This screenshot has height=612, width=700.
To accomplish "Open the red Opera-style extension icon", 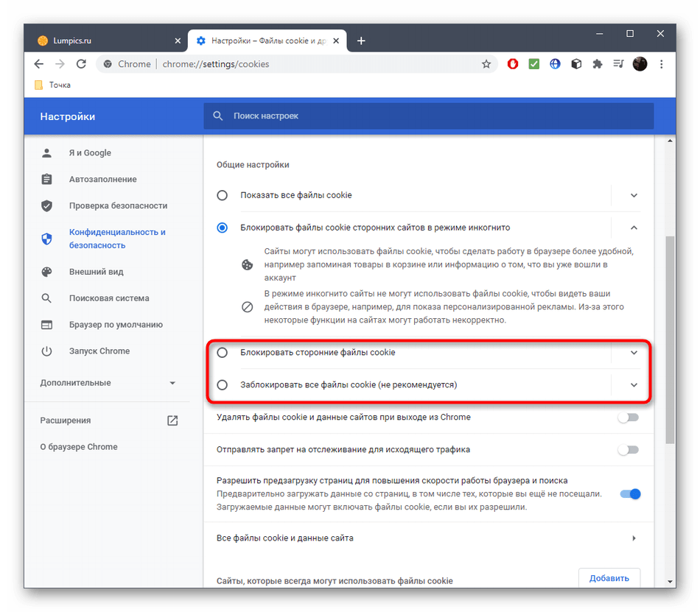I will [x=513, y=64].
